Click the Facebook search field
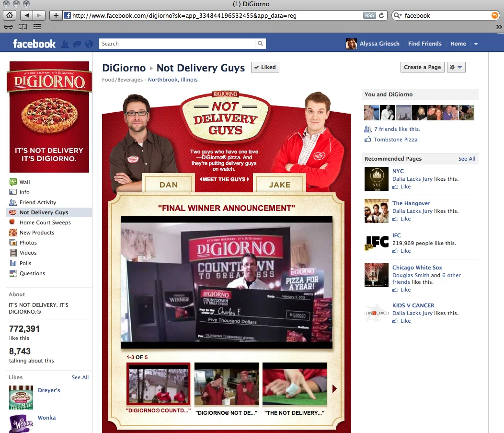Image resolution: width=504 pixels, height=433 pixels. (x=177, y=44)
